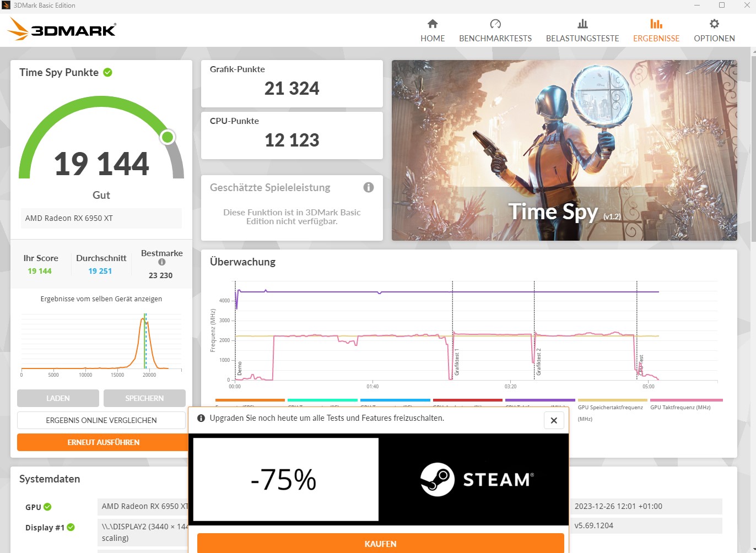The width and height of the screenshot is (756, 553).
Task: Click Durchschnitt value 19 251
Action: click(x=100, y=271)
